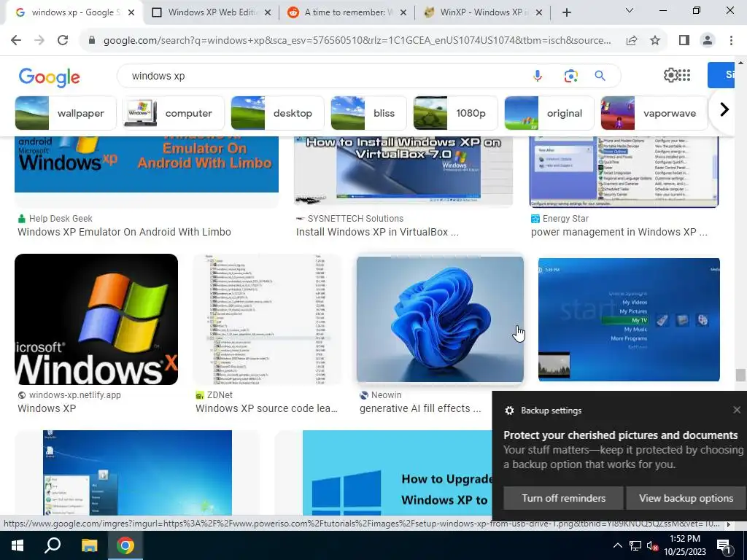
Task: Filter results by the desktop chip
Action: [x=277, y=113]
